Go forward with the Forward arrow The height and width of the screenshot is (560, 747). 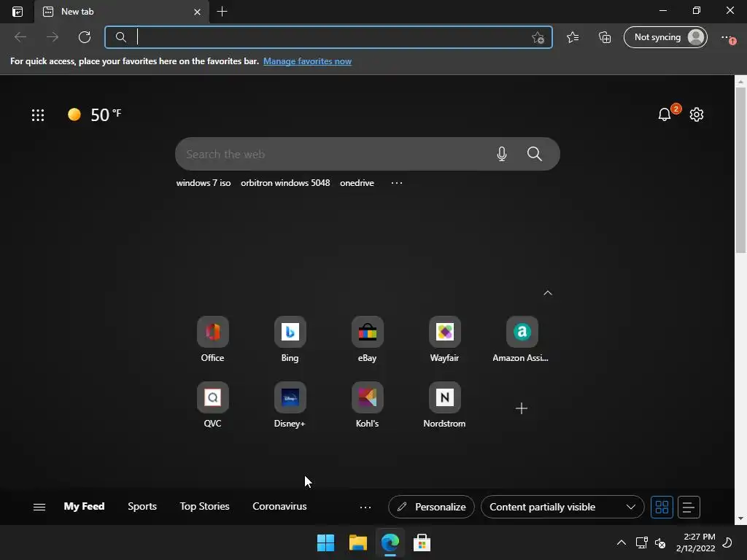point(53,37)
